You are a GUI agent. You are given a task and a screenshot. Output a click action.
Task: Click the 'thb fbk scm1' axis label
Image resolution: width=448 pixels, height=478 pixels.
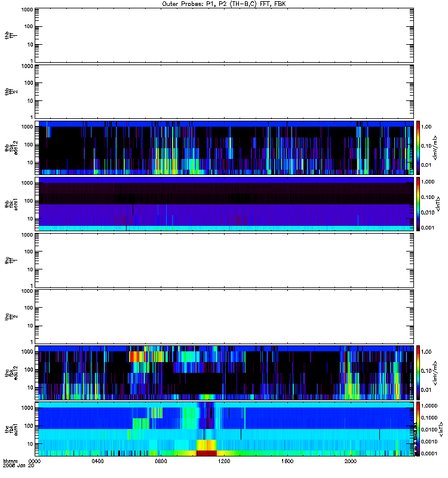click(x=11, y=204)
